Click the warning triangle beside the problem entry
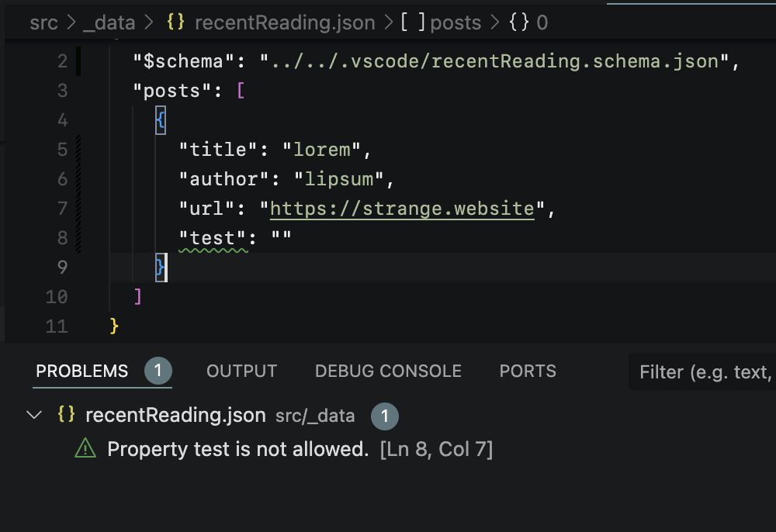The width and height of the screenshot is (776, 532). (x=86, y=449)
